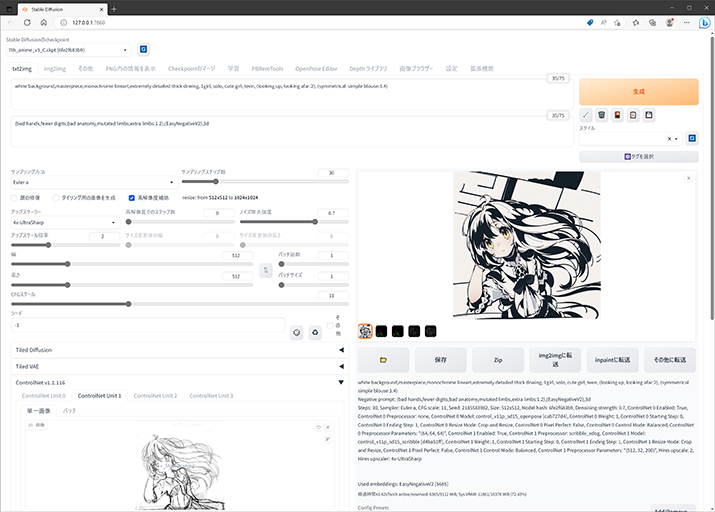This screenshot has width=715, height=512.
Task: Open the Euler a sampling method dropdown
Action: tap(93, 182)
